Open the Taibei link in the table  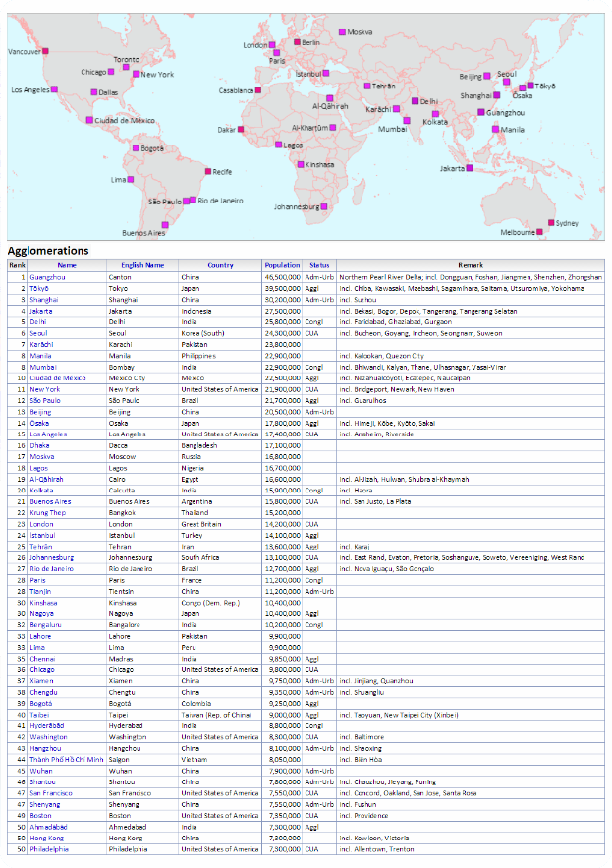tap(39, 715)
